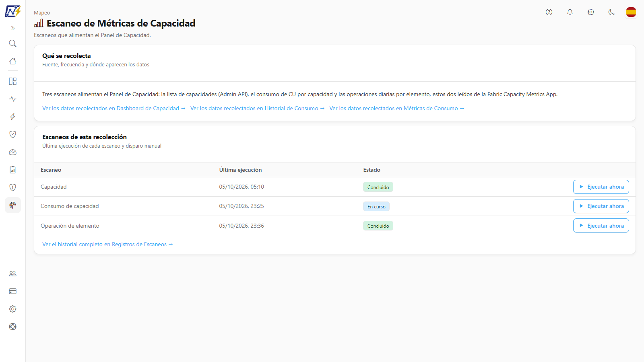Open the shield alert sidebar icon
The image size is (644, 362).
point(13,187)
